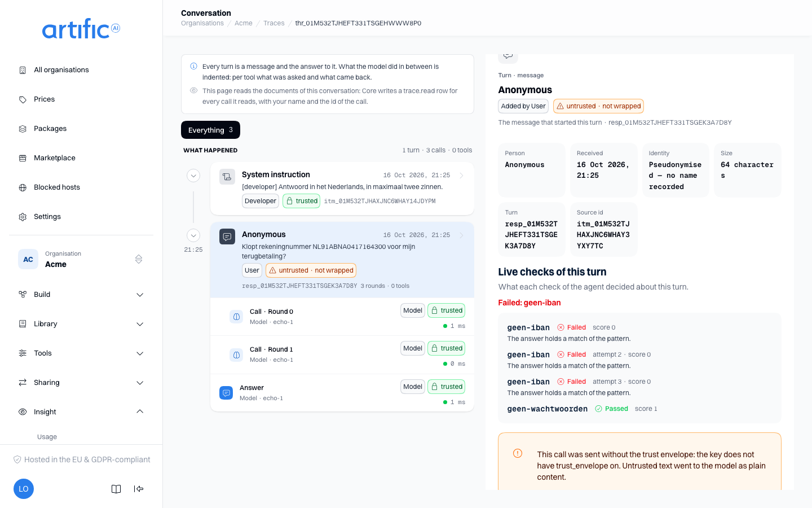Click the Packages stack icon

click(23, 129)
